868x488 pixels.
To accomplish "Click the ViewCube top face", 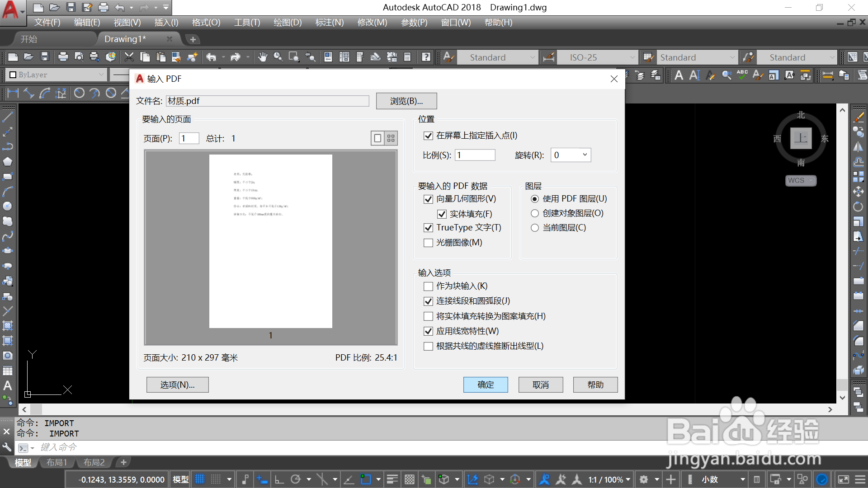I will pos(801,138).
